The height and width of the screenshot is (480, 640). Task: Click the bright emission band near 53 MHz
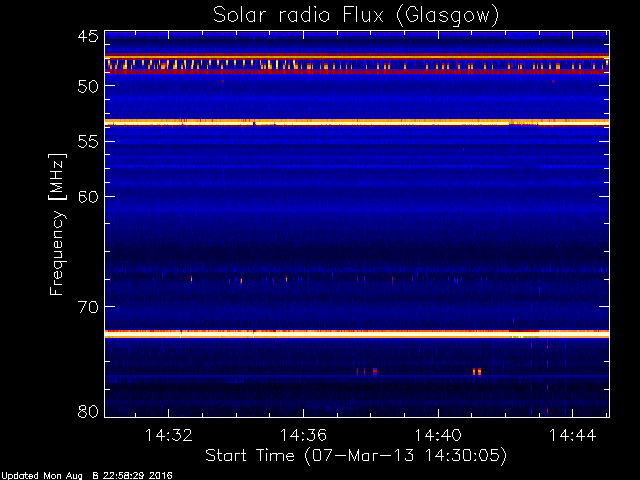point(357,122)
